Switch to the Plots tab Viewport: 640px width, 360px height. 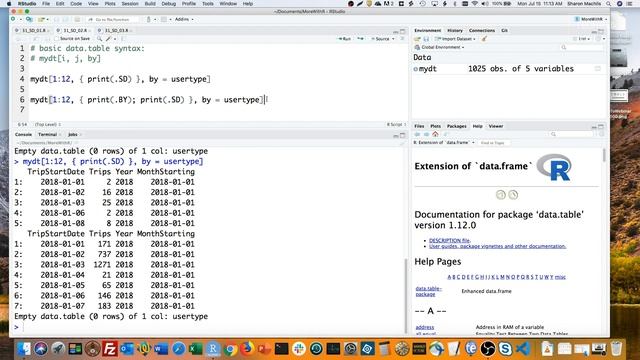tap(436, 126)
